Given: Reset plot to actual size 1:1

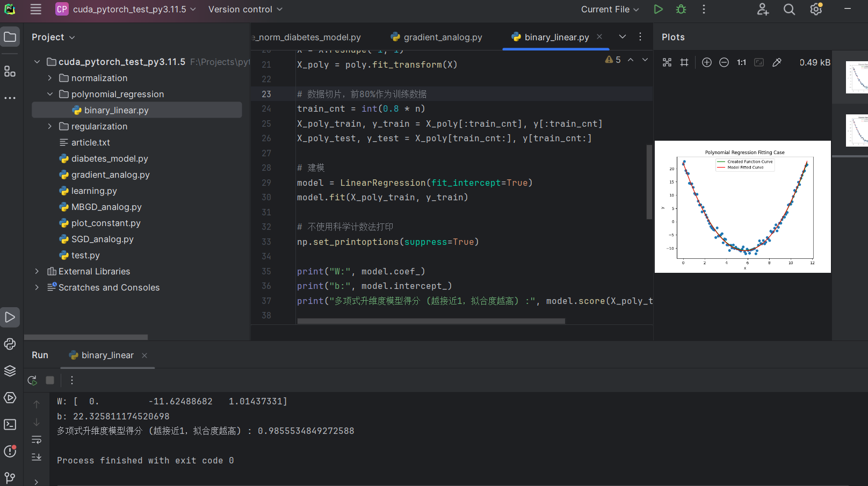Looking at the screenshot, I should 741,62.
